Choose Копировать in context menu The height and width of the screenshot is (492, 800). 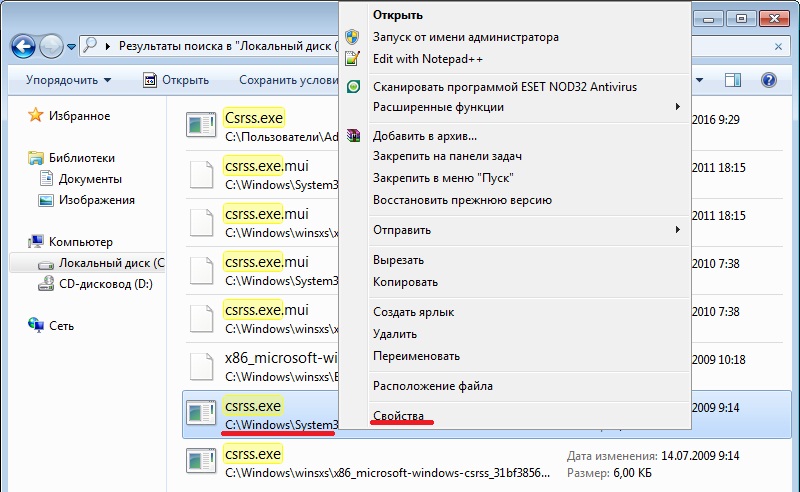coord(405,282)
